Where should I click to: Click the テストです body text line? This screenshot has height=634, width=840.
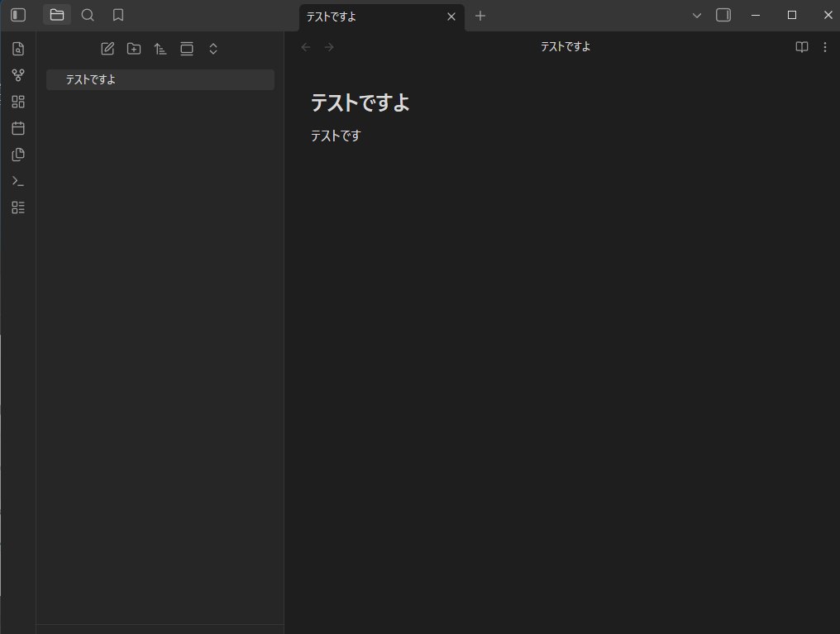point(336,136)
